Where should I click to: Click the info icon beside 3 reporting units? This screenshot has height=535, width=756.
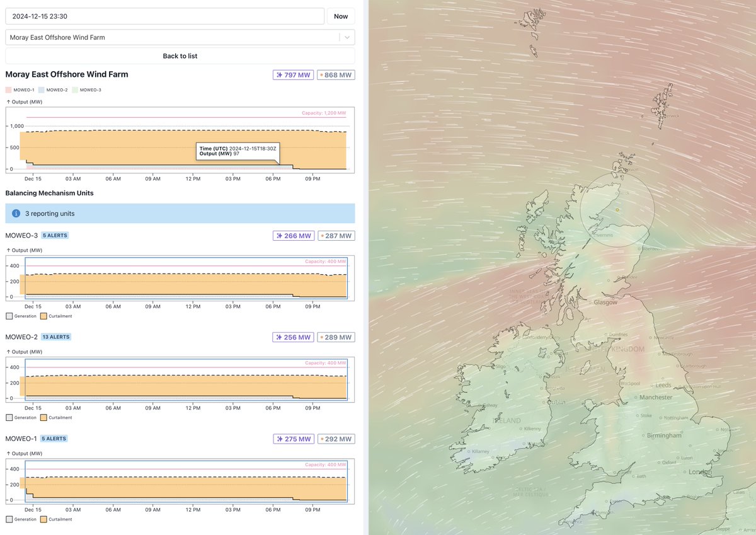coord(16,214)
